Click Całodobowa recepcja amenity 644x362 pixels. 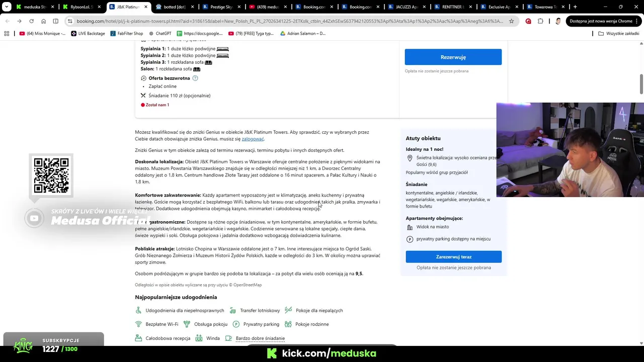click(163, 338)
